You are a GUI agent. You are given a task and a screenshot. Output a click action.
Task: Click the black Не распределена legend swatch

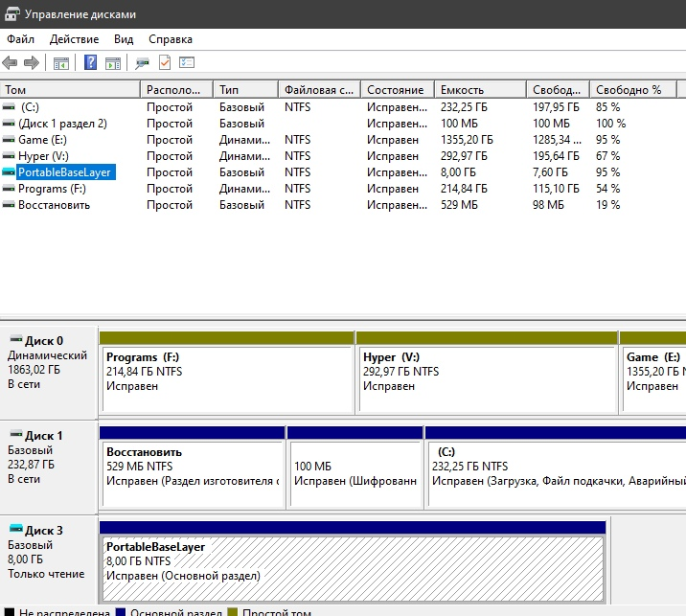point(9,611)
